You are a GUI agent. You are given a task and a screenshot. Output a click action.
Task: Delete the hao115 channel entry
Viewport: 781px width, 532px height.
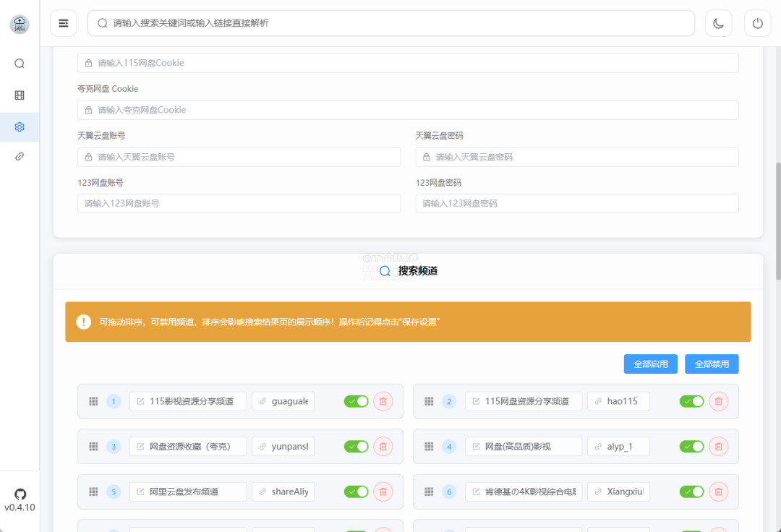click(x=718, y=401)
